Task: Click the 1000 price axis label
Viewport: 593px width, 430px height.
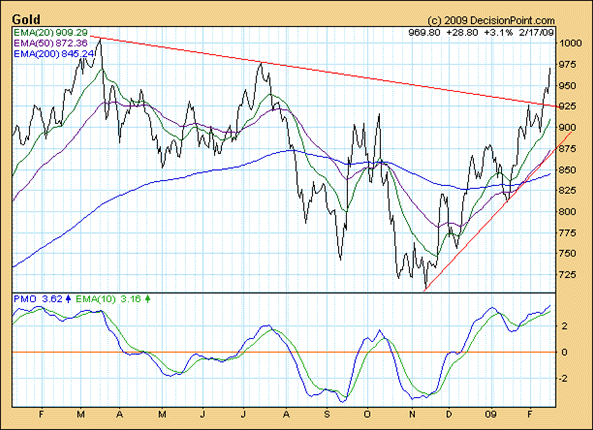Action: pyautogui.click(x=571, y=43)
